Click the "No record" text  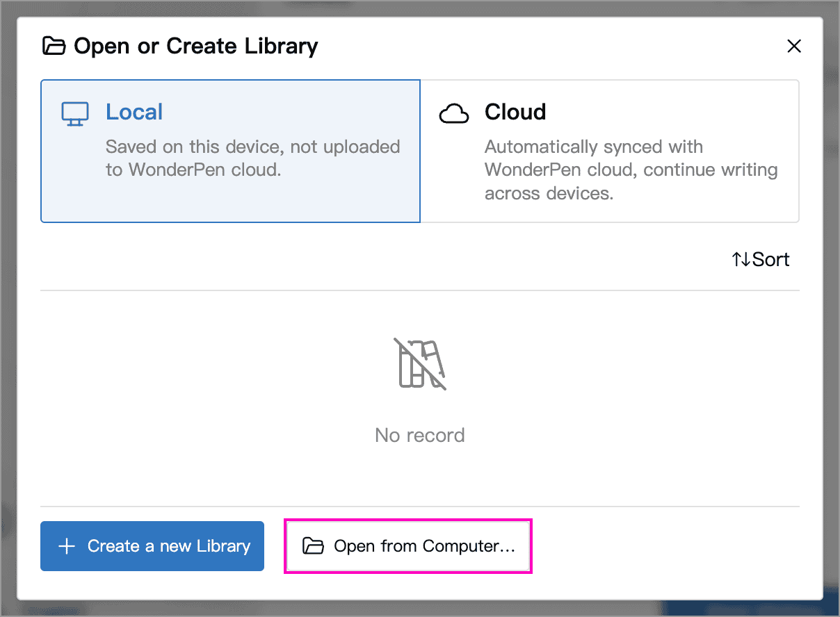[420, 436]
